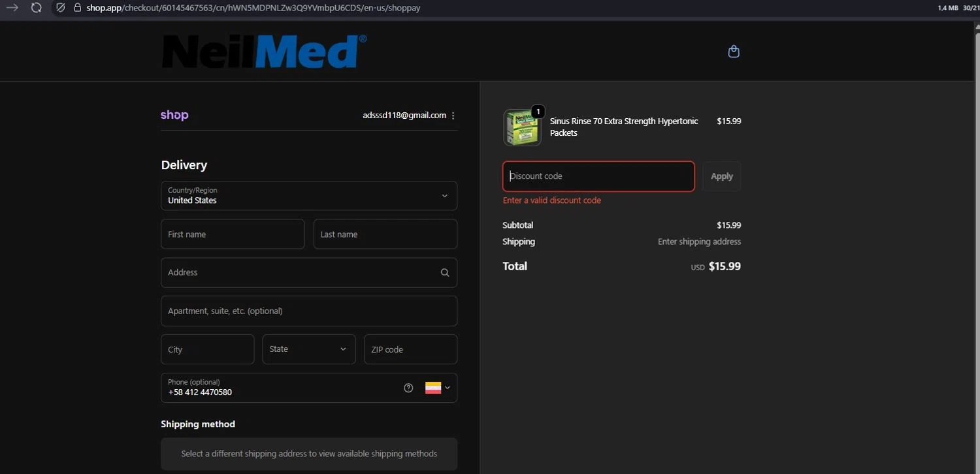Click the Total $15.99 amount
The height and width of the screenshot is (474, 980).
(x=725, y=266)
